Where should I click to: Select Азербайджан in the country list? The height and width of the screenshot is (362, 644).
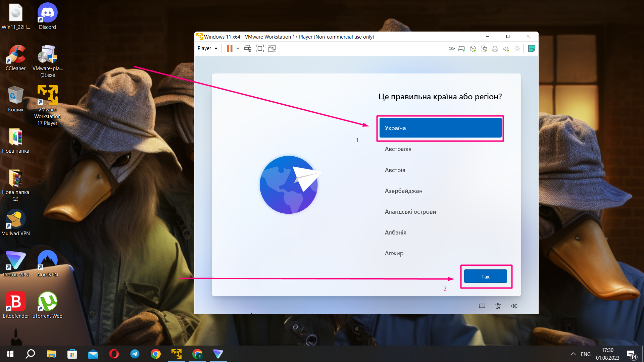pos(440,191)
